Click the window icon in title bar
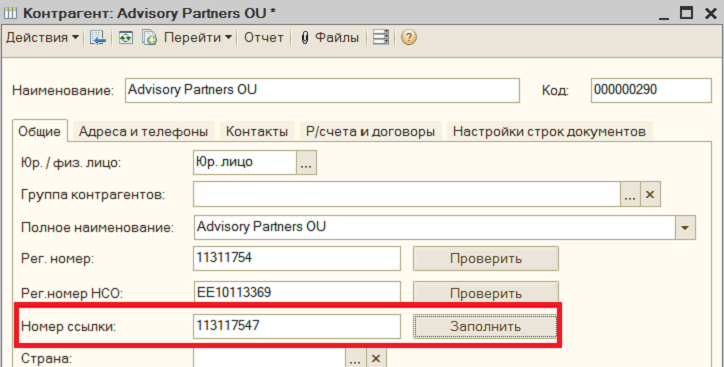 (x=10, y=13)
